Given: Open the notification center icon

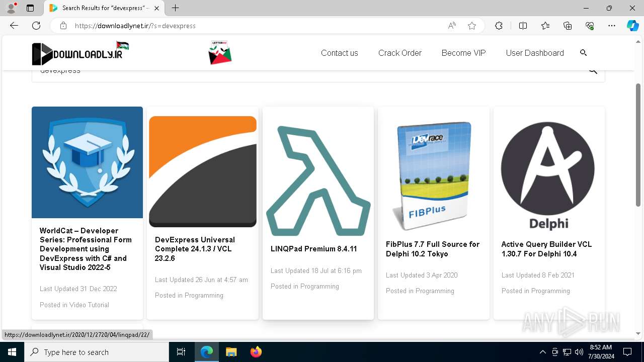Looking at the screenshot, I should click(x=627, y=352).
